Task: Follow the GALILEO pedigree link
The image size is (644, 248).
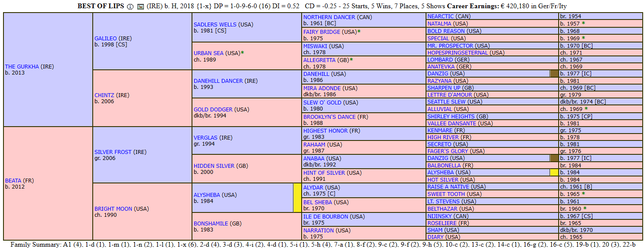Action: tap(106, 39)
